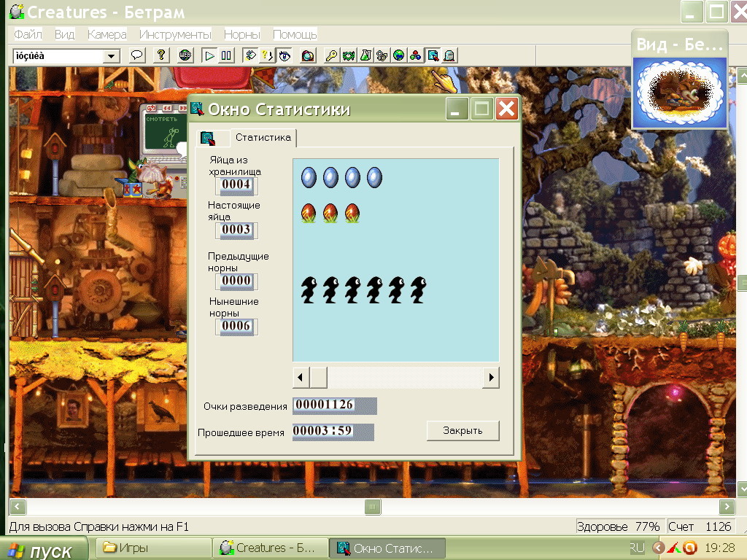Toggle the question-arrow toolbar icon

click(x=267, y=55)
